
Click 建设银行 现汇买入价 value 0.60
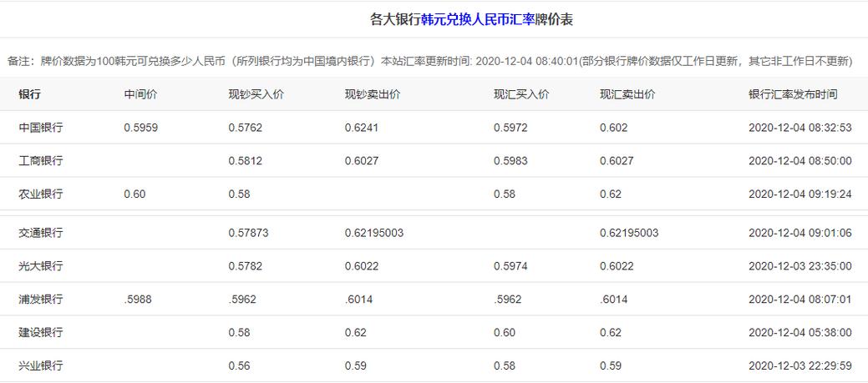coord(505,332)
